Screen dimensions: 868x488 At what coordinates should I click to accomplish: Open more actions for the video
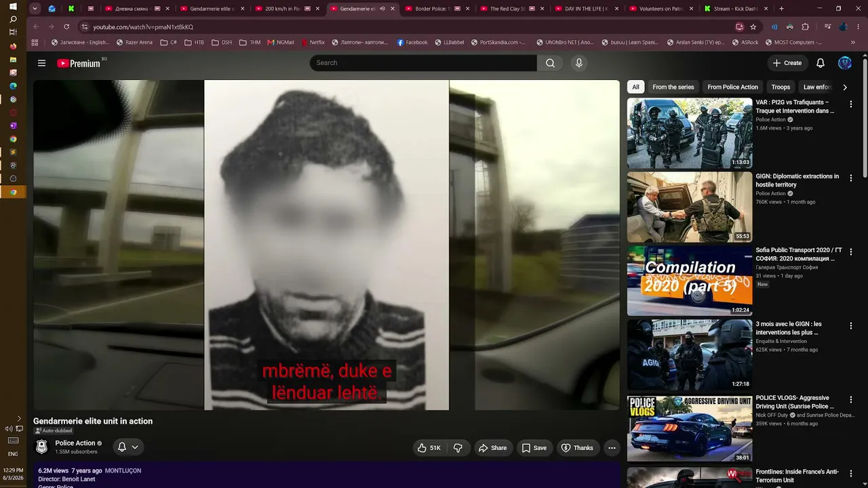[x=612, y=448]
